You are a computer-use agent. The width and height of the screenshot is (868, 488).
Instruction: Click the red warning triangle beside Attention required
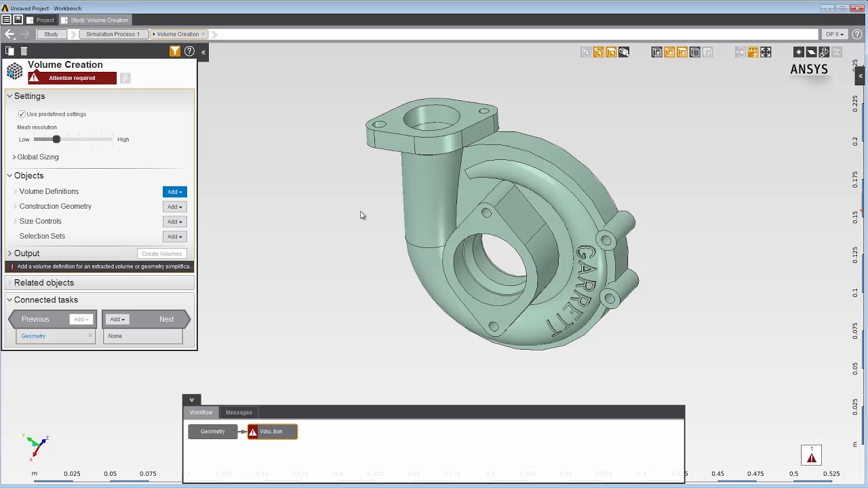pos(34,77)
